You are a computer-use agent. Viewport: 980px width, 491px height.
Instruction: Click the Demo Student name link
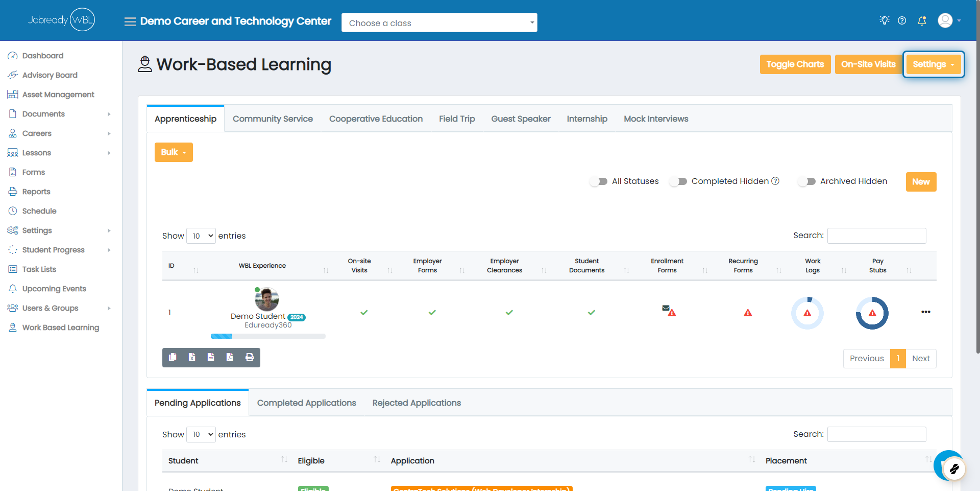(258, 316)
